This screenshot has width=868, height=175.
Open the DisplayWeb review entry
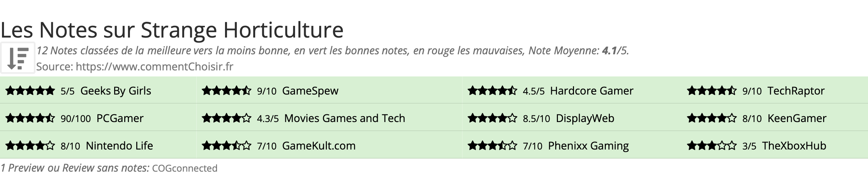(x=585, y=118)
